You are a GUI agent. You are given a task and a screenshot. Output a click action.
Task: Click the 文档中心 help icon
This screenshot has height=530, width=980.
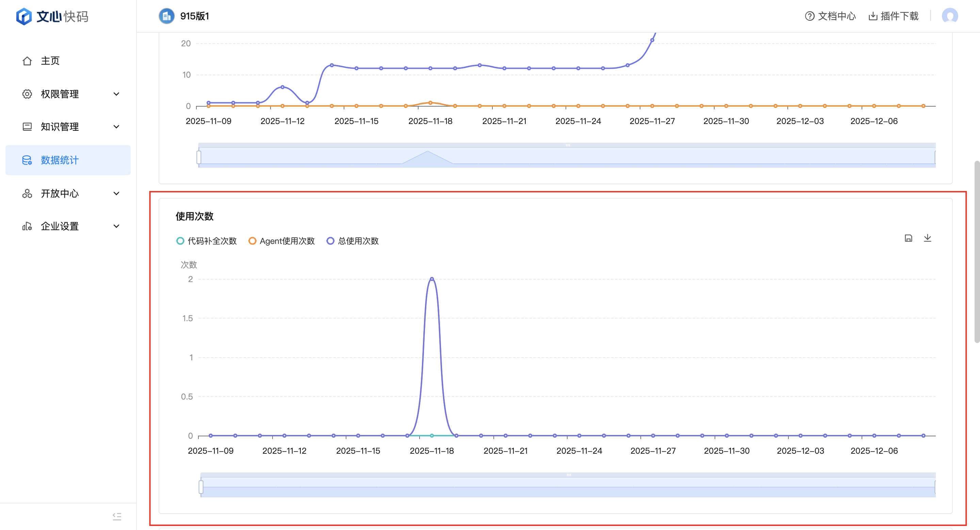click(x=810, y=16)
